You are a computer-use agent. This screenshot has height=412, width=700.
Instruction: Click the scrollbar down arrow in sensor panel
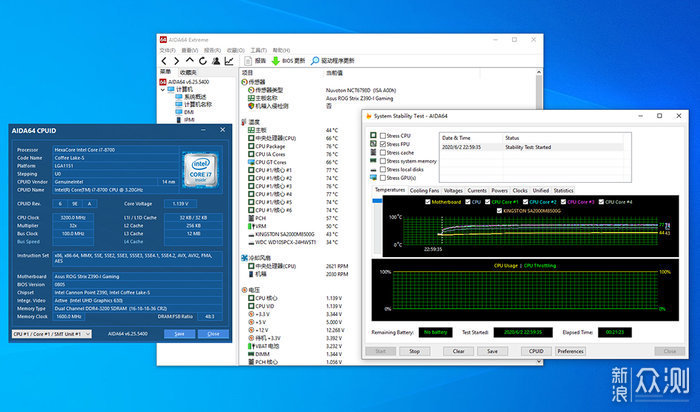[x=539, y=362]
